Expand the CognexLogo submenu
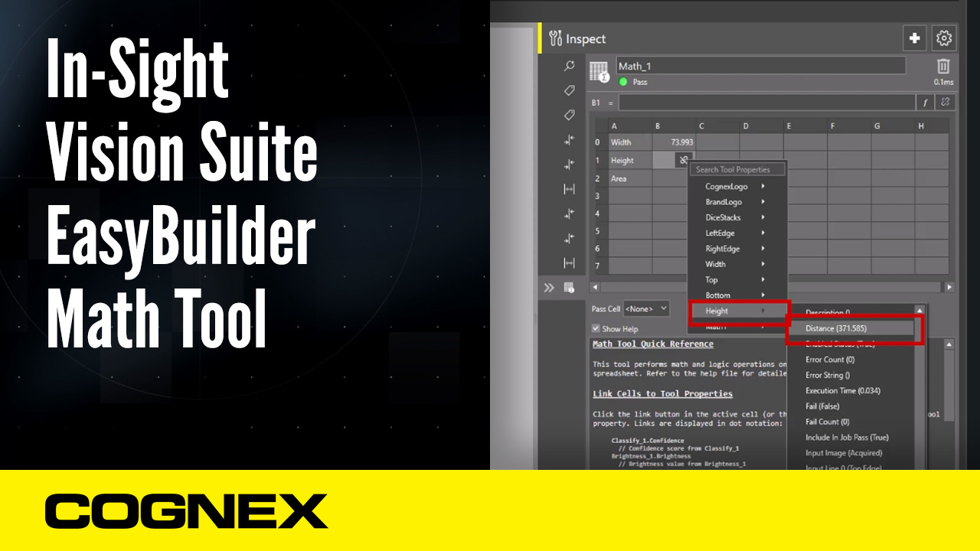Image resolution: width=980 pixels, height=551 pixels. (x=737, y=187)
